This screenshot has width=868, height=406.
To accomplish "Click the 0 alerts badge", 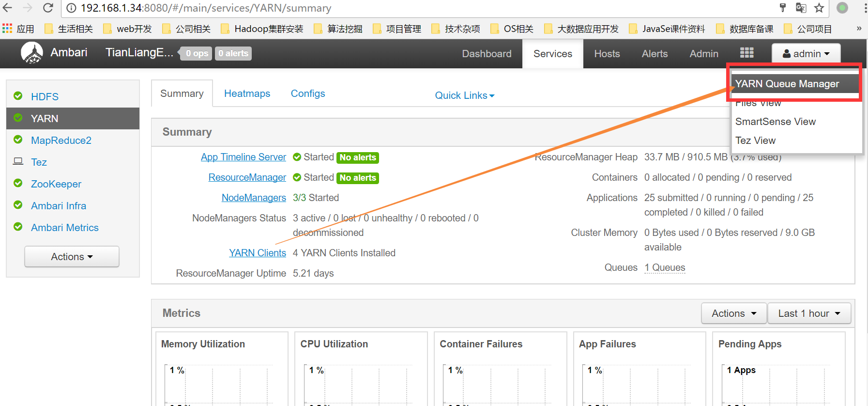I will pyautogui.click(x=233, y=53).
